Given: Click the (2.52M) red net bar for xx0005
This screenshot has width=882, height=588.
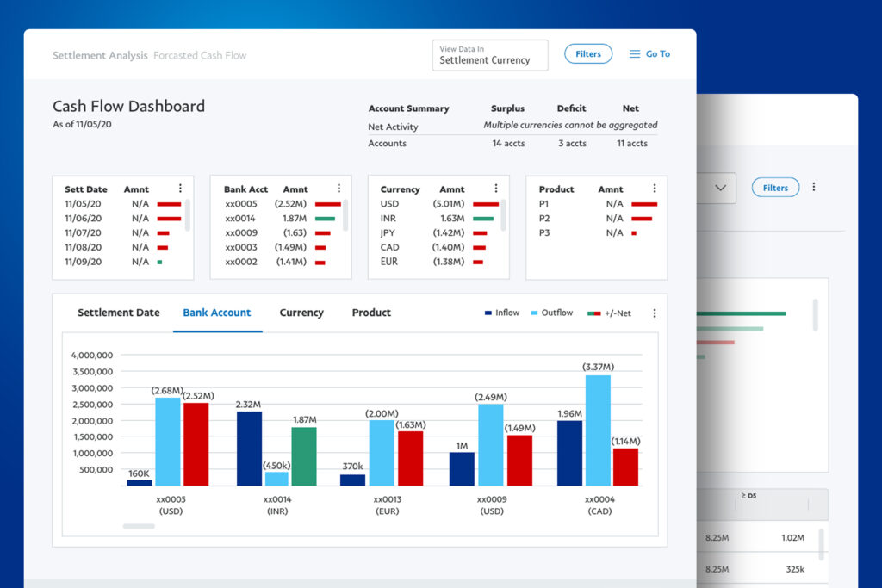Looking at the screenshot, I should point(196,444).
